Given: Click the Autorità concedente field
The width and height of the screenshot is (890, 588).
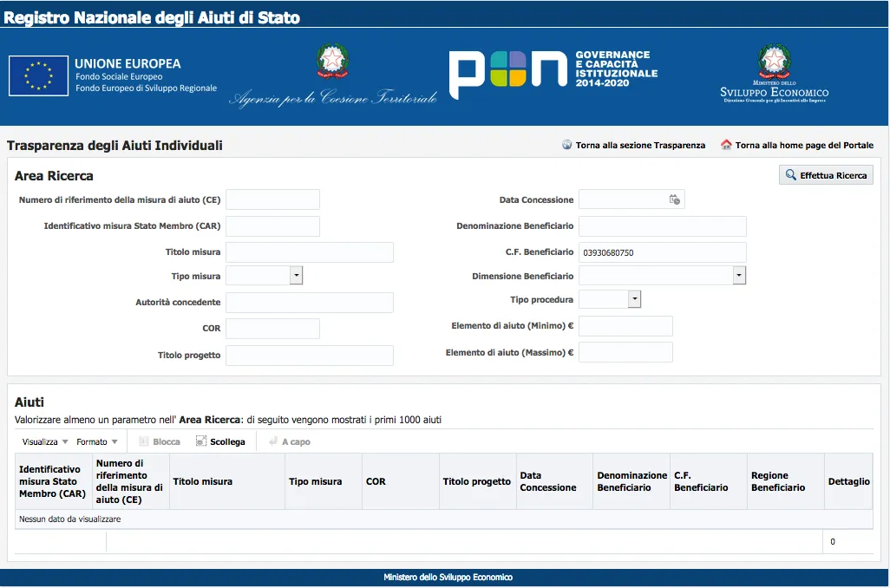Looking at the screenshot, I should (310, 303).
